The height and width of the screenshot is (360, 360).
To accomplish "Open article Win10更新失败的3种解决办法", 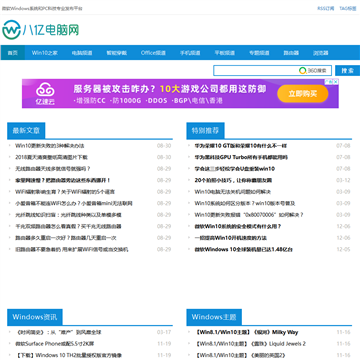I will tap(50, 146).
